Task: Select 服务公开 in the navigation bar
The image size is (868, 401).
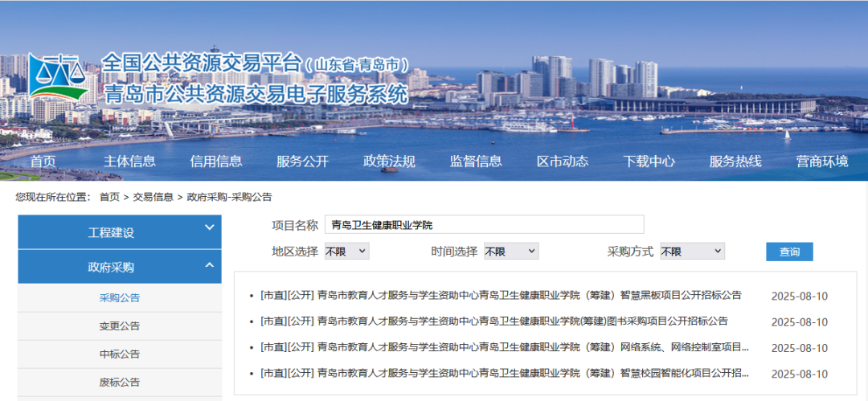Action: (x=303, y=162)
